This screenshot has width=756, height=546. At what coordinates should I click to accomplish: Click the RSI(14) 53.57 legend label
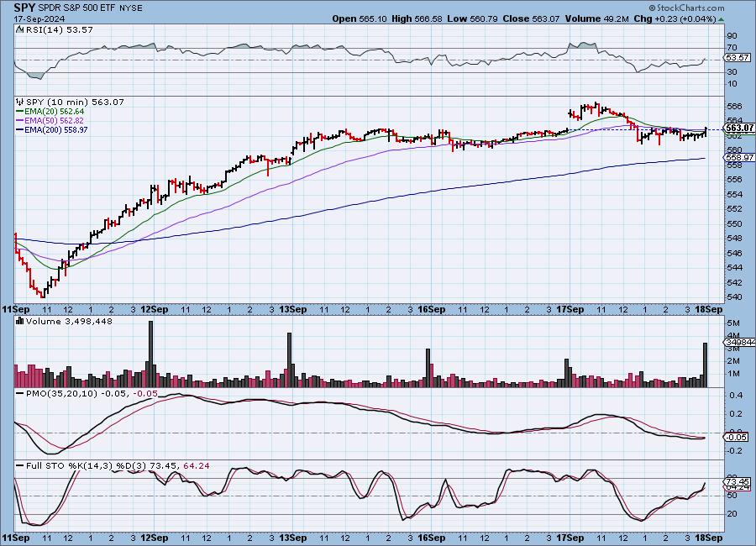(59, 29)
